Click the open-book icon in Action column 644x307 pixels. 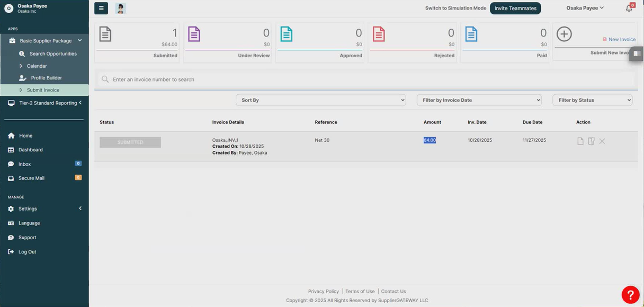click(591, 141)
